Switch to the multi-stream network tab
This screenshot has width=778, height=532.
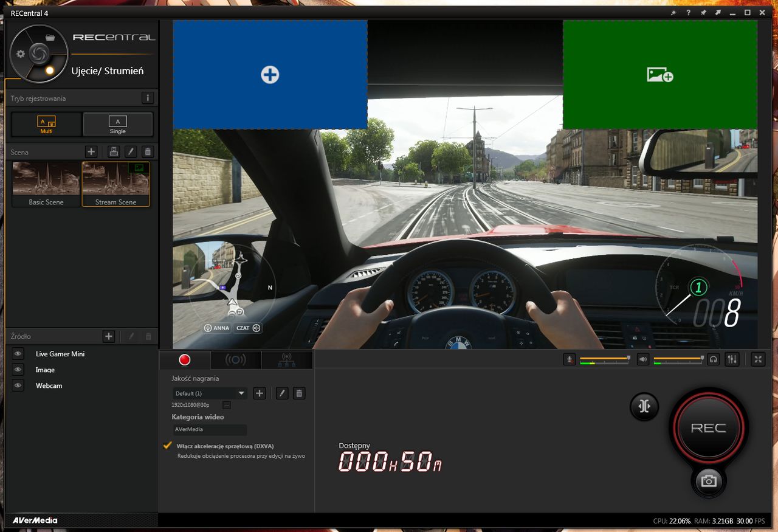pos(287,360)
